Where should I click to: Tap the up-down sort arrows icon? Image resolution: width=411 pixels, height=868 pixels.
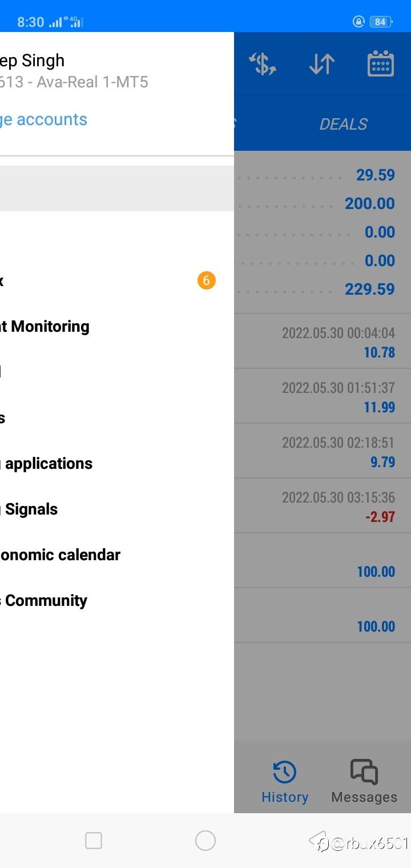(x=322, y=63)
